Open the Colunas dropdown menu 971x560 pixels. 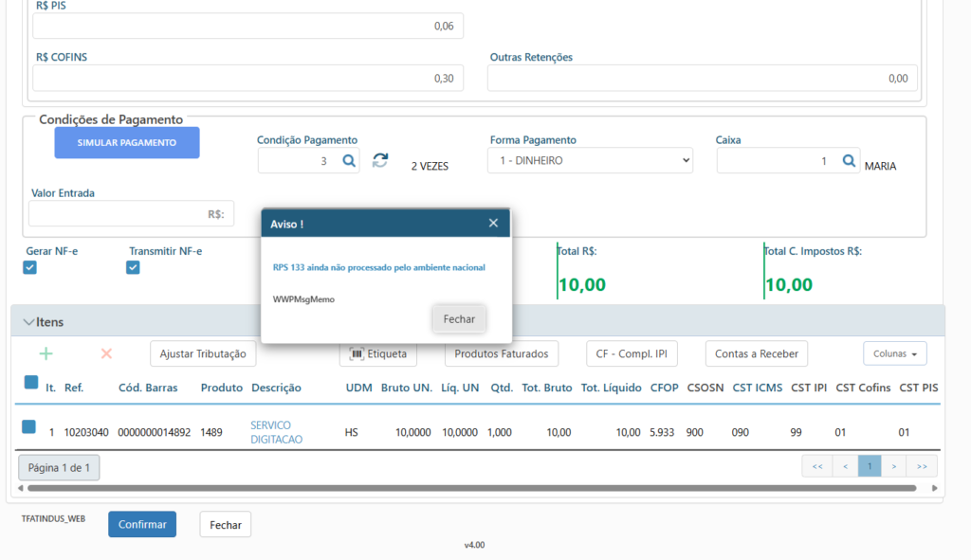pos(894,353)
